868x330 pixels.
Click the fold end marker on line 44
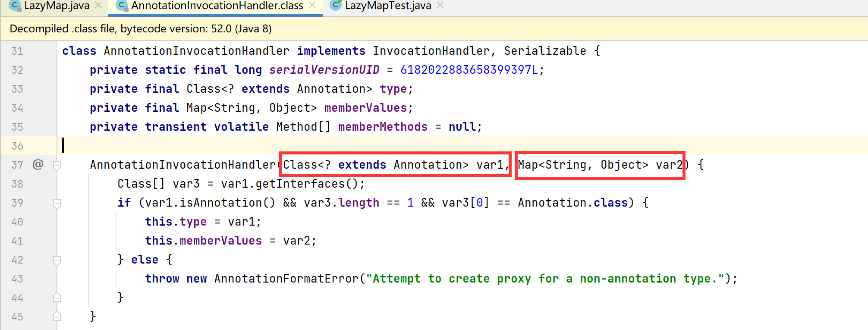tap(57, 297)
